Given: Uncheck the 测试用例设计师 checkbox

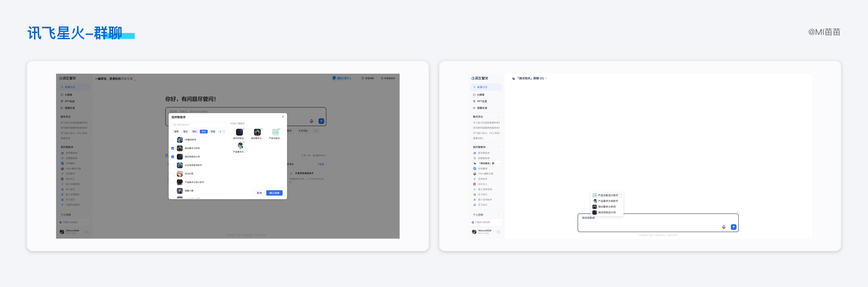Looking at the screenshot, I should [173, 157].
